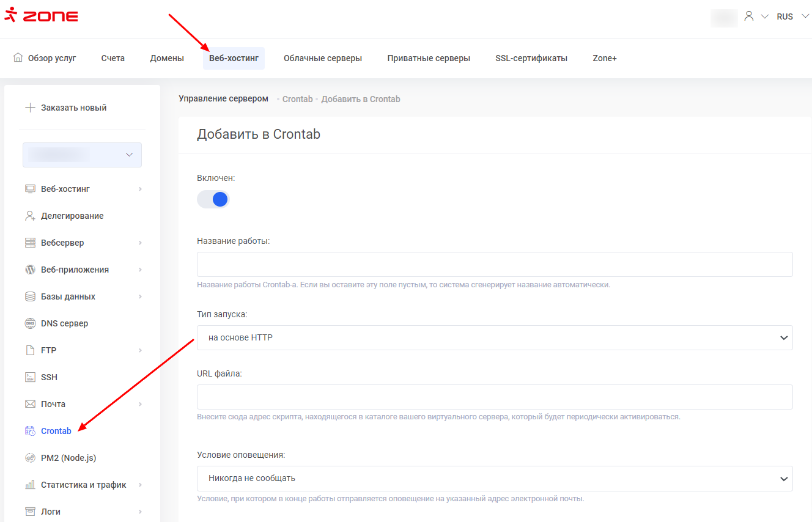Image resolution: width=812 pixels, height=522 pixels.
Task: Click the URL файла input field
Action: [494, 397]
